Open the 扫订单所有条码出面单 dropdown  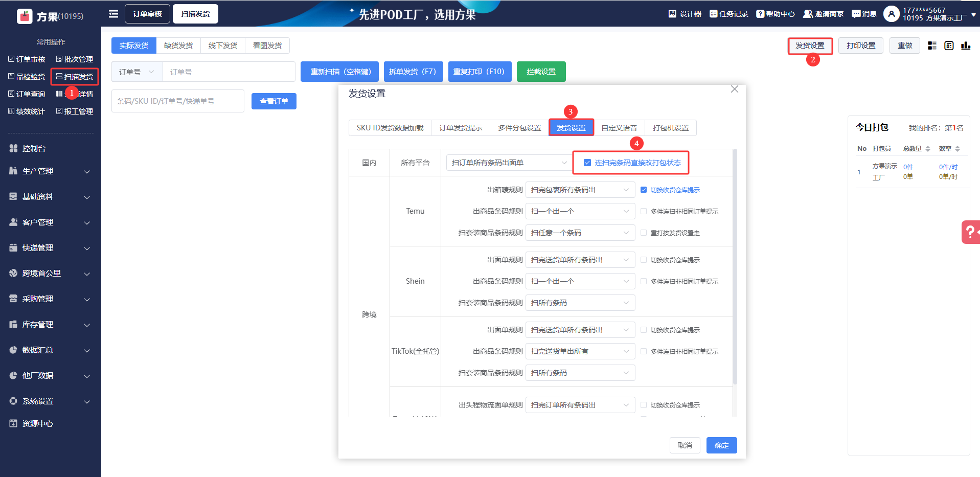(508, 163)
